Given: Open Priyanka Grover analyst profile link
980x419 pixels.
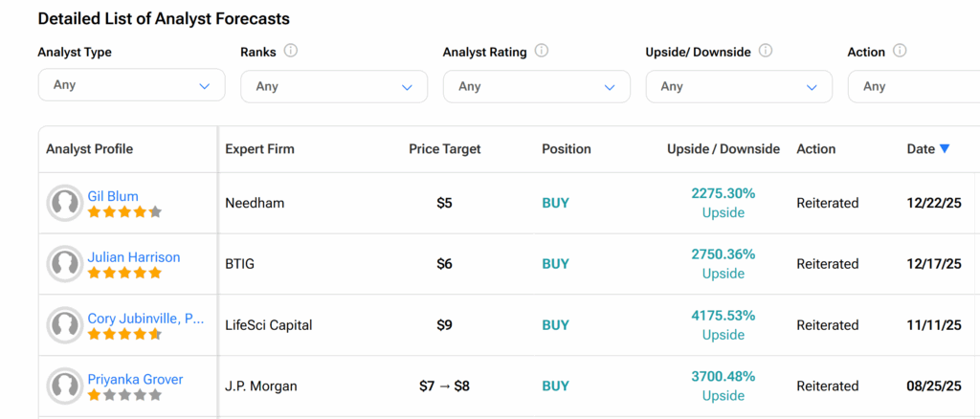Looking at the screenshot, I should (135, 380).
